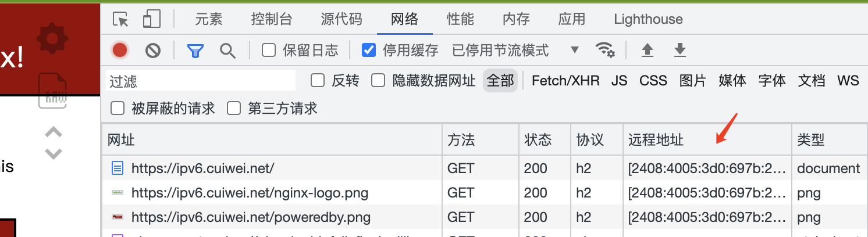Switch to the 控制台 tab
Viewport: 868px width, 237px height.
(x=272, y=19)
